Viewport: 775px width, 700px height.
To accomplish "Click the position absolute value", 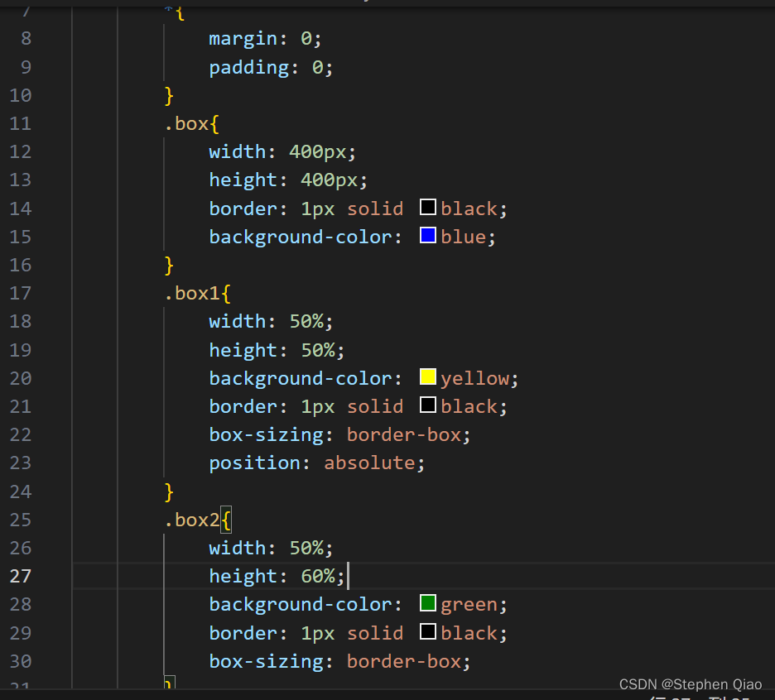I will coord(370,463).
